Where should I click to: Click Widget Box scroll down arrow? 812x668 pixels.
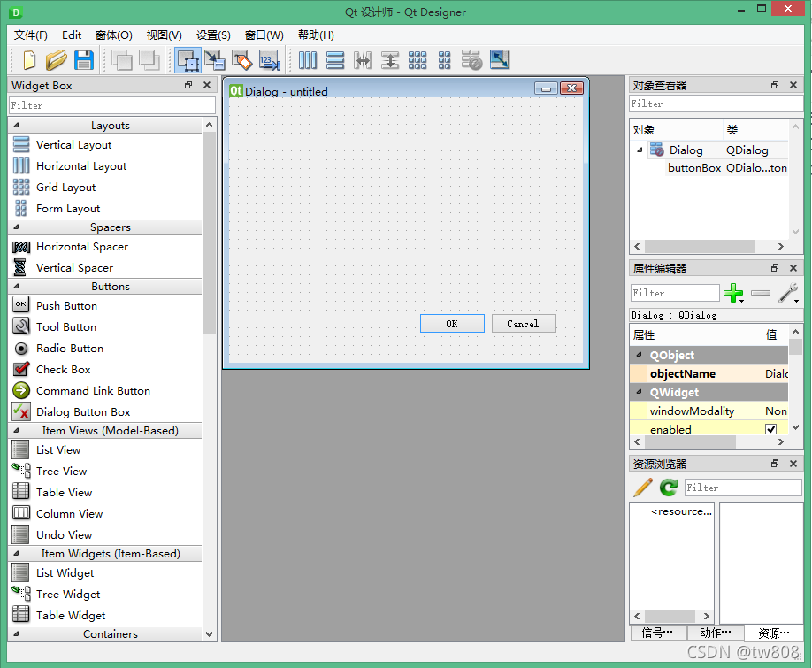[210, 633]
